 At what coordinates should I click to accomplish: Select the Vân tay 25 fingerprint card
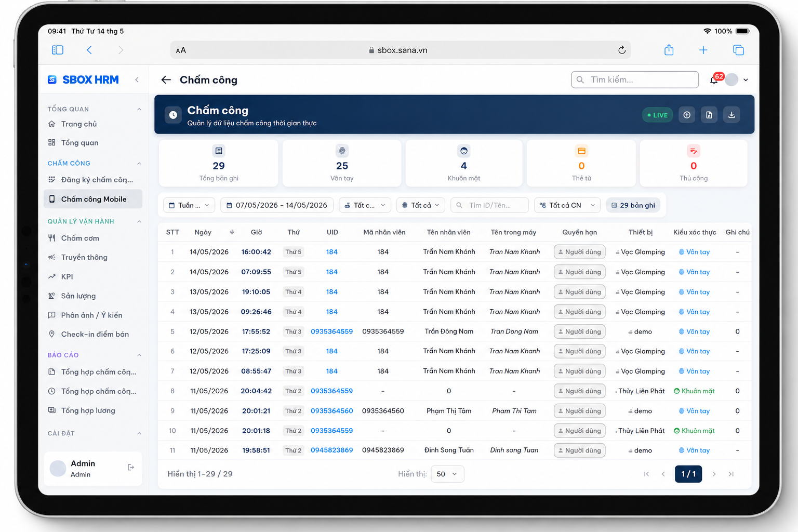pos(342,163)
